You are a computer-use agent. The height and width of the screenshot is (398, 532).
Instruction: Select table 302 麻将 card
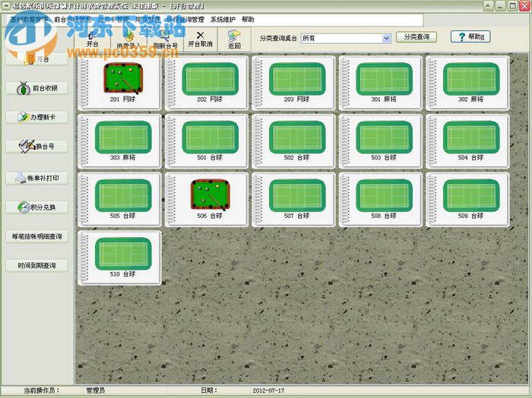467,83
